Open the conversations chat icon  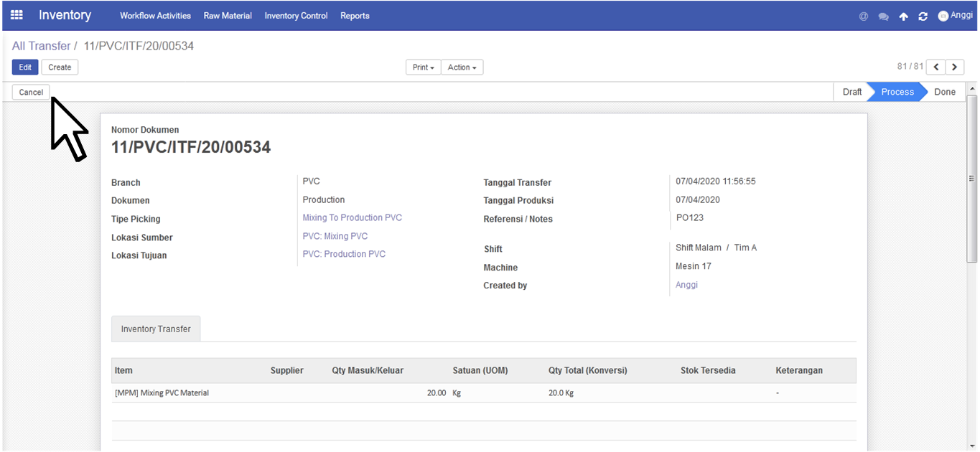coord(883,17)
